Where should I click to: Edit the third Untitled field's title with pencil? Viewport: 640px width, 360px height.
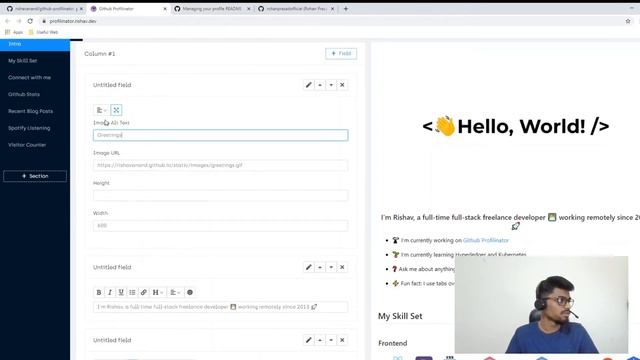point(309,340)
